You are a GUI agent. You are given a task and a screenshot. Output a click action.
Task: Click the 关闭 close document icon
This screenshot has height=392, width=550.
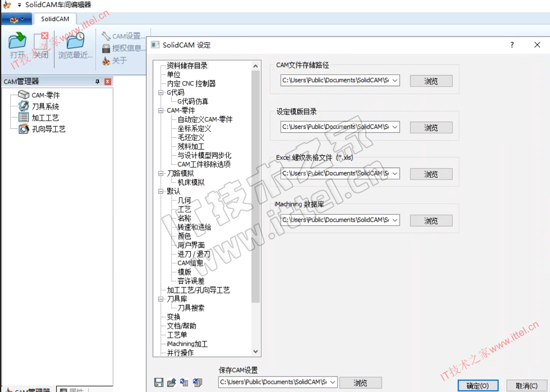click(x=41, y=41)
